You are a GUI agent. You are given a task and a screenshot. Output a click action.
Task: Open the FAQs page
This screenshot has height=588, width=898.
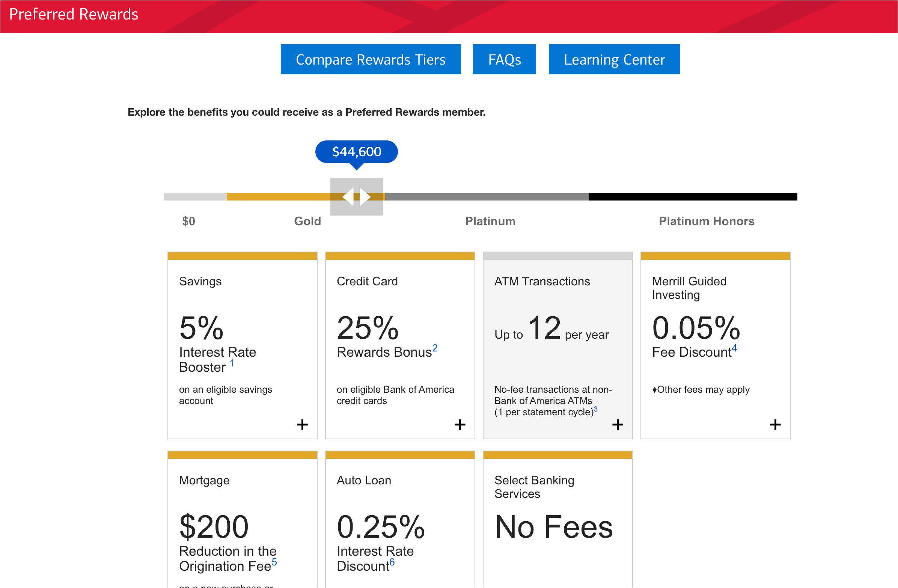click(504, 59)
